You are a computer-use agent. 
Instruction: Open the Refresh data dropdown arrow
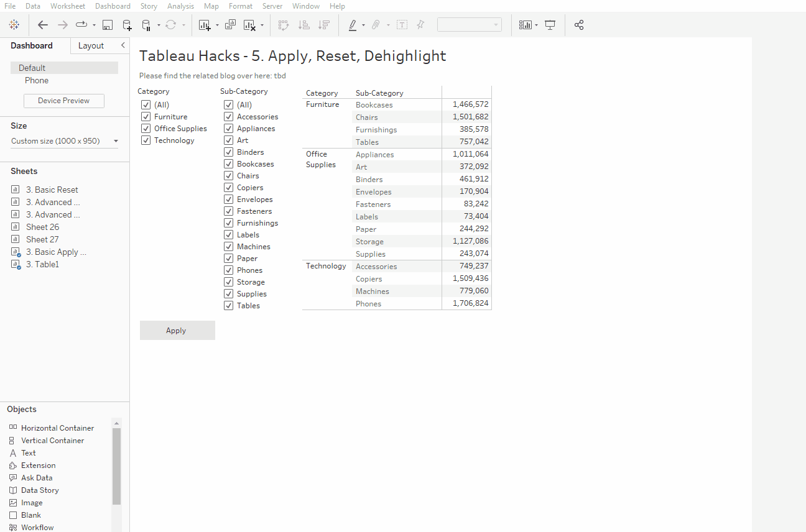pyautogui.click(x=183, y=25)
